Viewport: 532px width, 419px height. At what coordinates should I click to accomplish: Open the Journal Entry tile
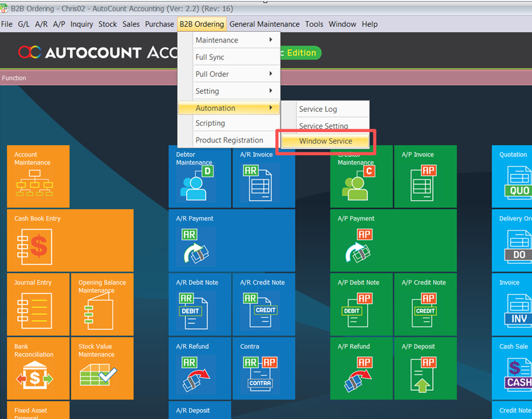(38, 305)
